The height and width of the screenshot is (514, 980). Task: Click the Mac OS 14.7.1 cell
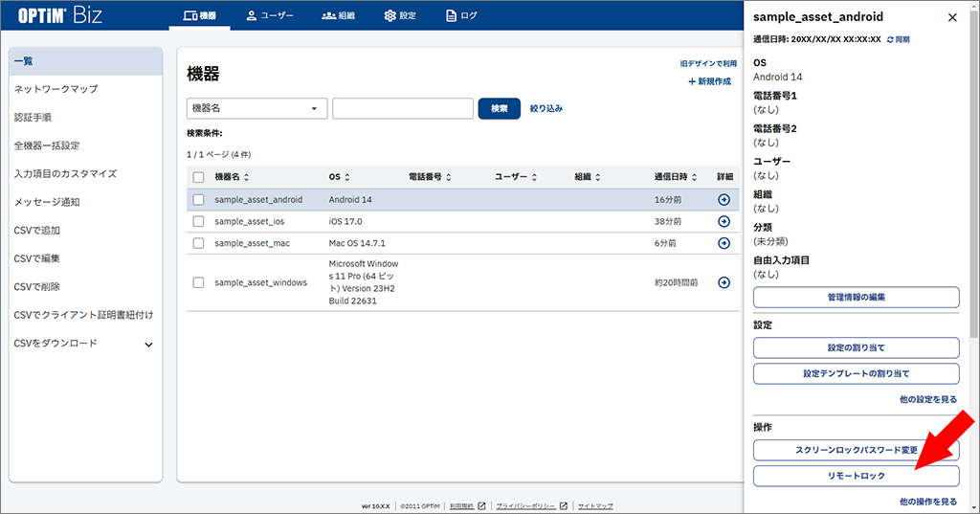pyautogui.click(x=357, y=243)
